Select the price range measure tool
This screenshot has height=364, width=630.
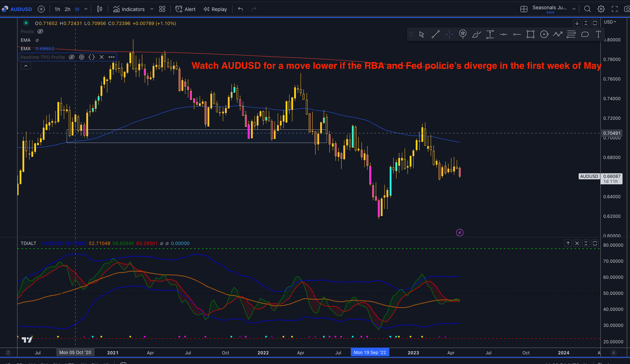pos(490,34)
